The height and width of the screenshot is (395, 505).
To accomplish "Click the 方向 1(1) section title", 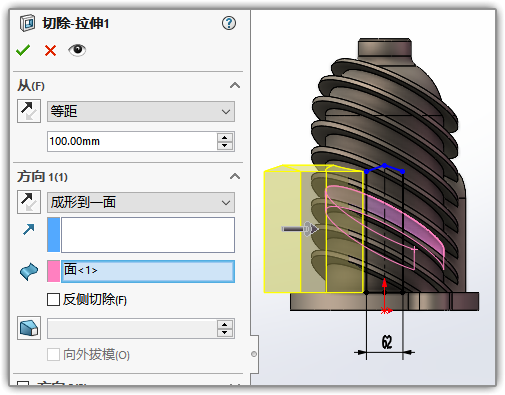I will point(42,177).
